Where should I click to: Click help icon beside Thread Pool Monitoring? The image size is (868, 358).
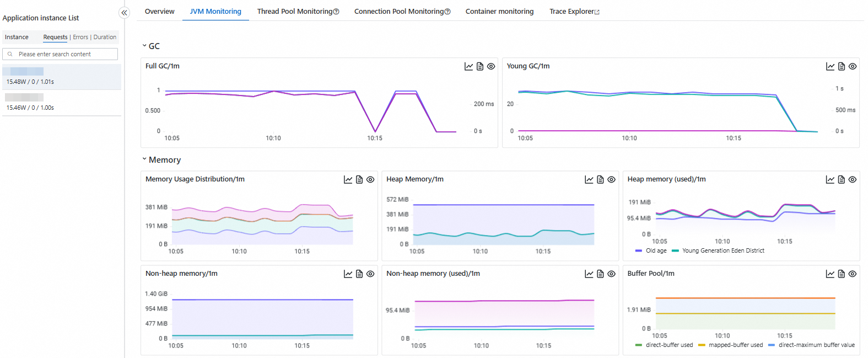336,12
